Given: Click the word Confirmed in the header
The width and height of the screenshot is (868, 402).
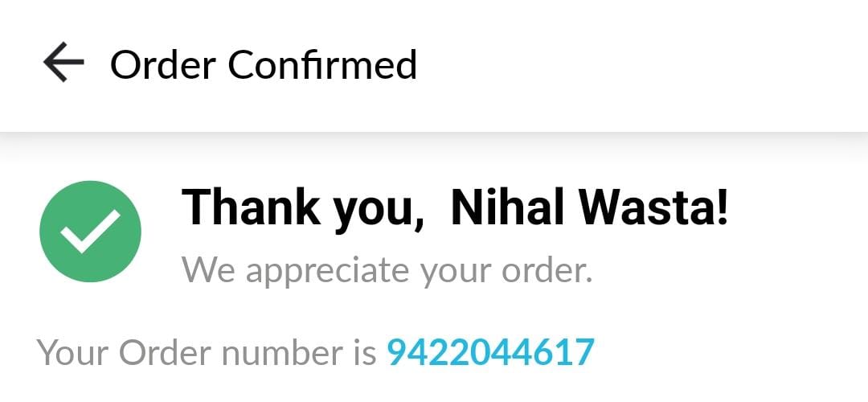Looking at the screenshot, I should pyautogui.click(x=323, y=64).
